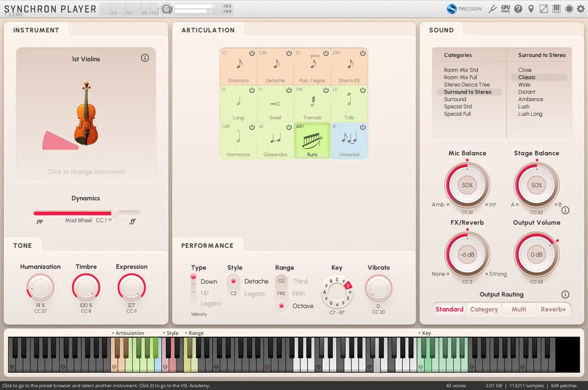Viewport: 588px width, 390px height.
Task: Switch output routing to Reverb+
Action: pos(553,309)
